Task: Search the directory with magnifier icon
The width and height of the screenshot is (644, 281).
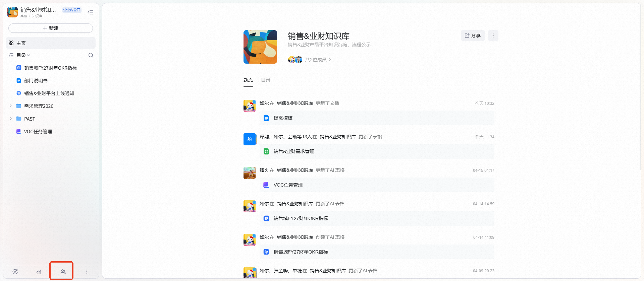Action: click(x=91, y=55)
